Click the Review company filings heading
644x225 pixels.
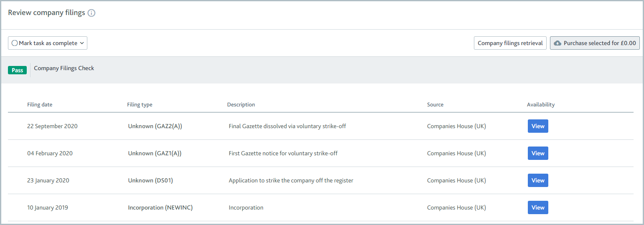click(46, 13)
